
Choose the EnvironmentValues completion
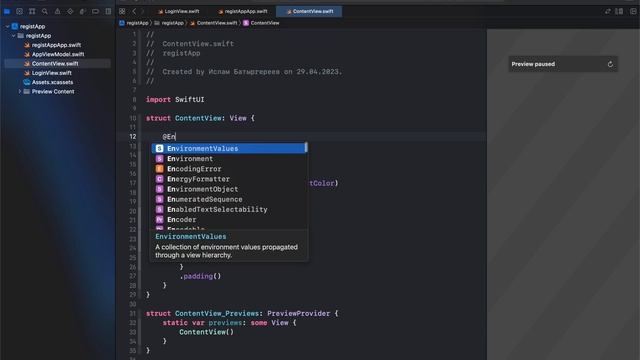229,149
